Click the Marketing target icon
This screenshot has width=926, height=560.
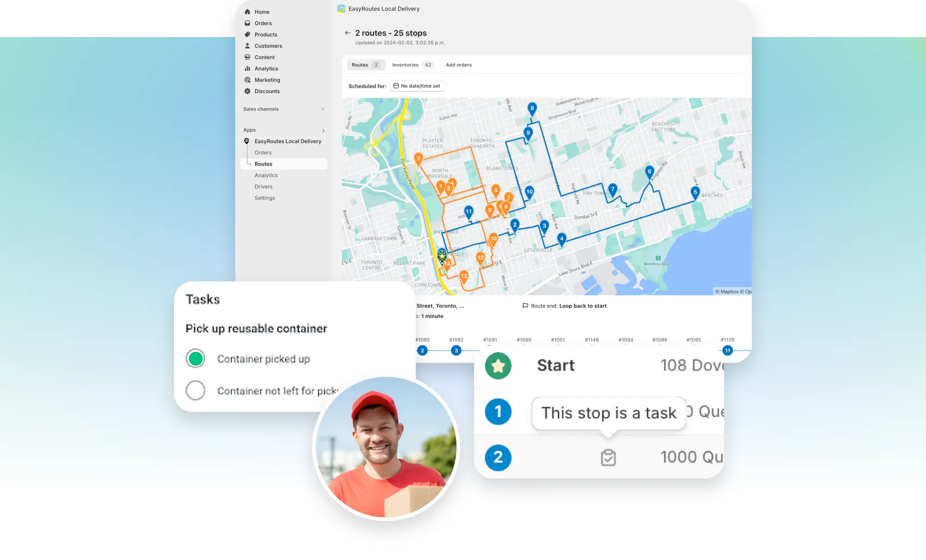tap(247, 80)
